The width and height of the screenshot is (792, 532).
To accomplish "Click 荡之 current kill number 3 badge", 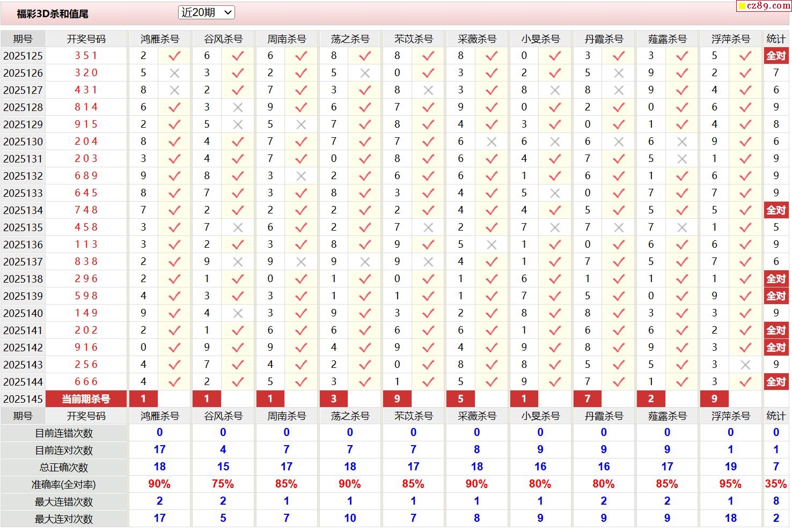I will [334, 399].
